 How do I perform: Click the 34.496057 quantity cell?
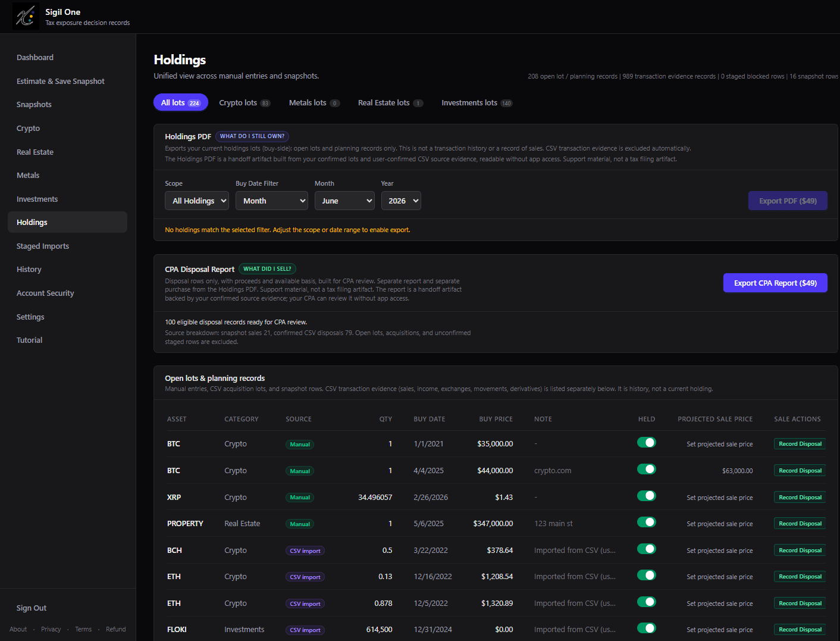(x=375, y=497)
